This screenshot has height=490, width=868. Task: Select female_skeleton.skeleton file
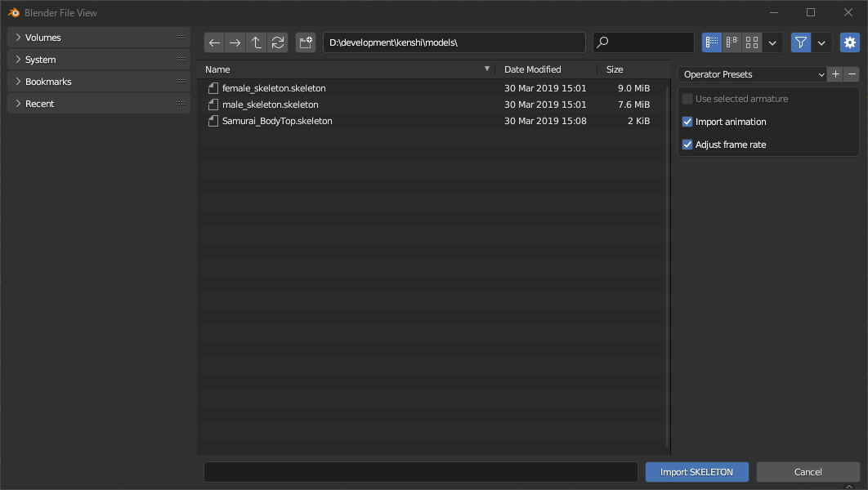(432, 88)
